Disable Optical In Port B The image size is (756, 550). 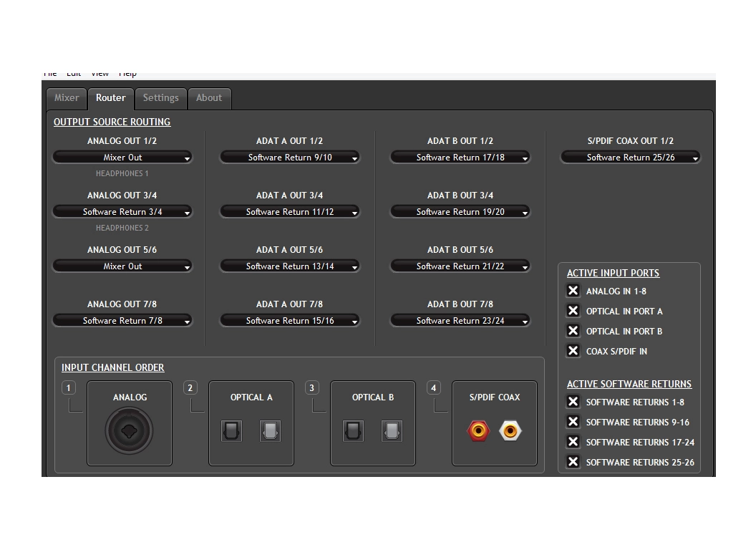pyautogui.click(x=573, y=331)
